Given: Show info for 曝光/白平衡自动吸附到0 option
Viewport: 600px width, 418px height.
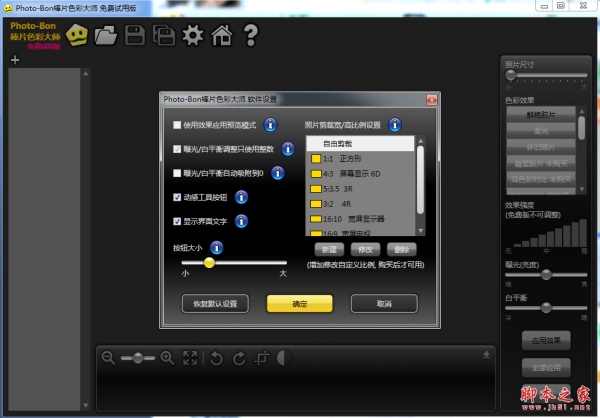Looking at the screenshot, I should tap(278, 173).
